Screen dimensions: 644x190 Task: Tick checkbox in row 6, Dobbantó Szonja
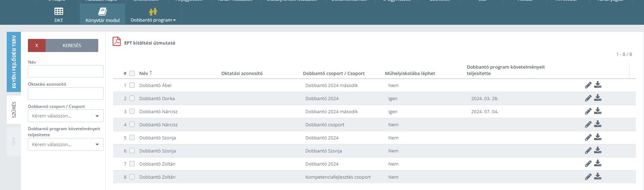132,151
